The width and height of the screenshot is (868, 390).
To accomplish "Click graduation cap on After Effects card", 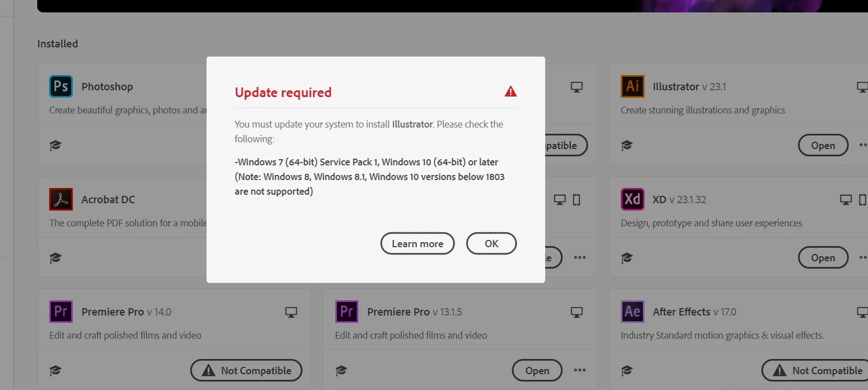I will 626,371.
